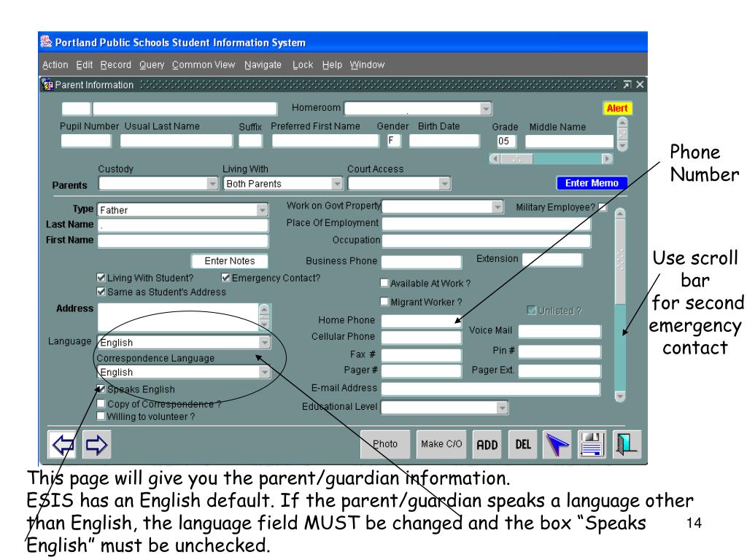Click the horizontal scrollbar under Grade
This screenshot has height=560, width=747.
pos(551,158)
